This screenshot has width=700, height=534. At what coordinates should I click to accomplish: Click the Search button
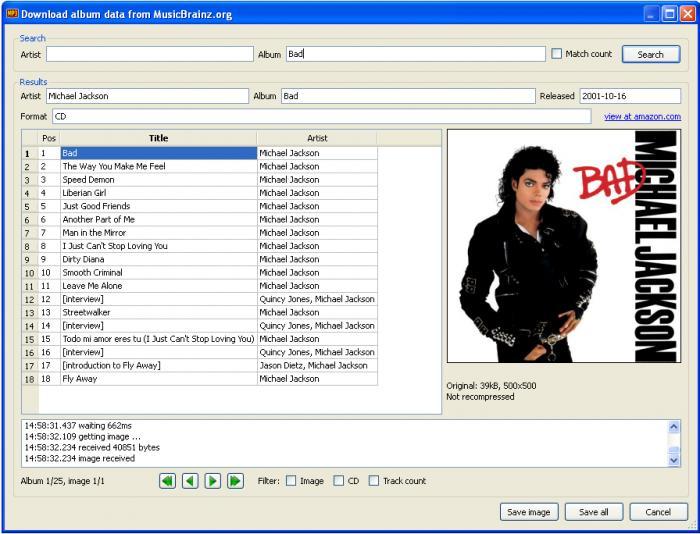coord(651,54)
